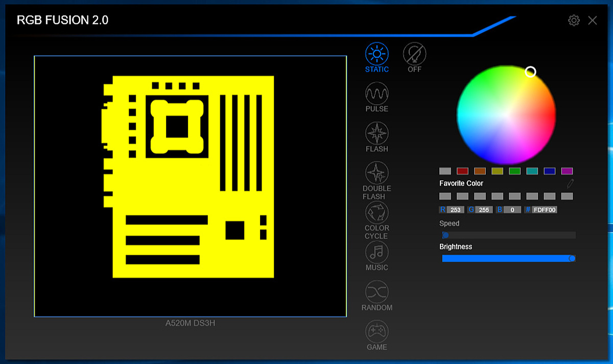Viewport: 613px width, 364px height.
Task: Select the Double Flash effect icon
Action: click(x=377, y=173)
